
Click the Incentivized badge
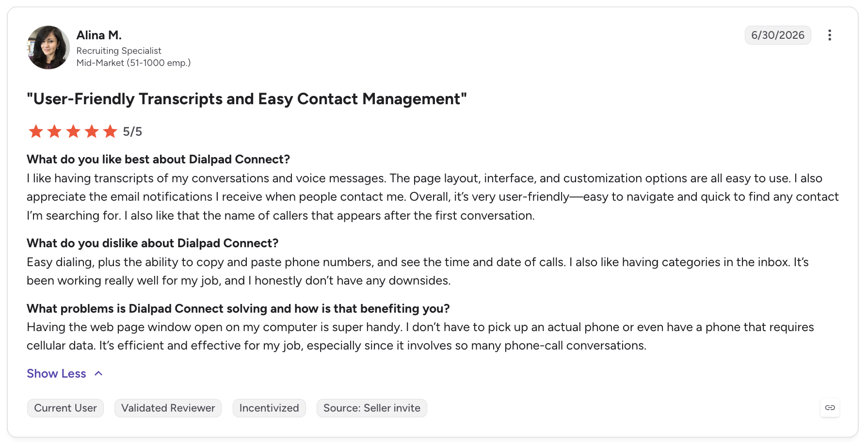269,408
